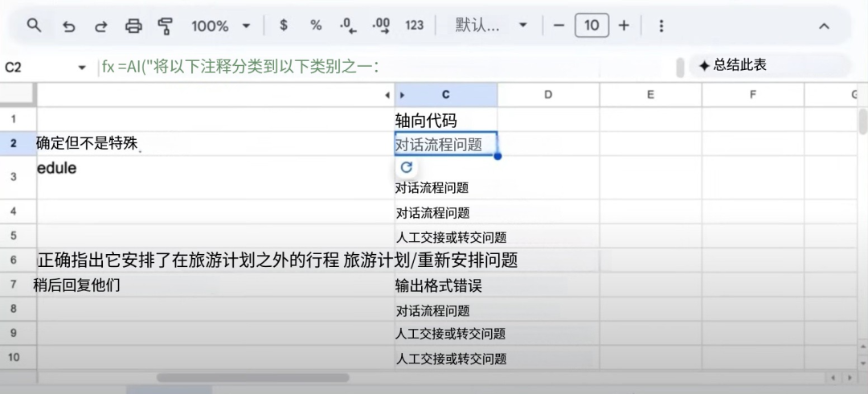Apply currency format with dollar icon
Viewport: 868px width, 394px height.
coord(284,26)
